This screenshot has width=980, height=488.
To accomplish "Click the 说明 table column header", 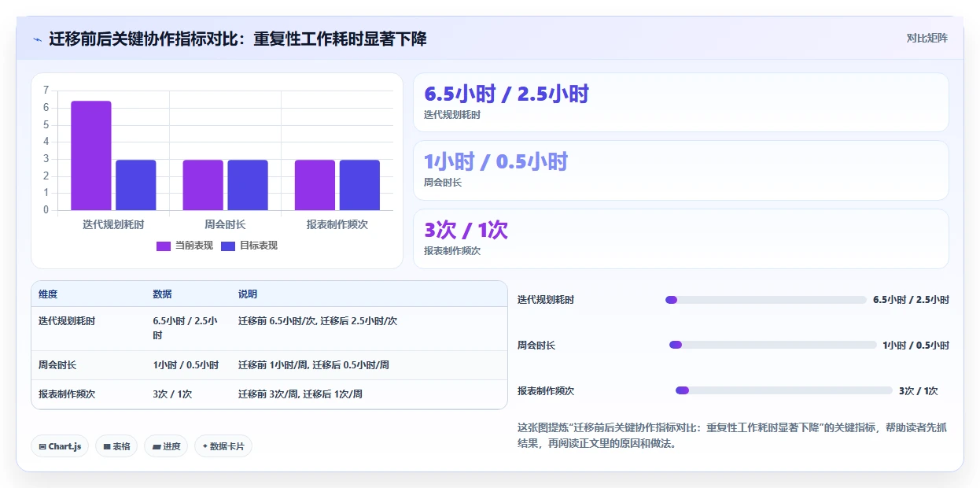I will point(248,294).
